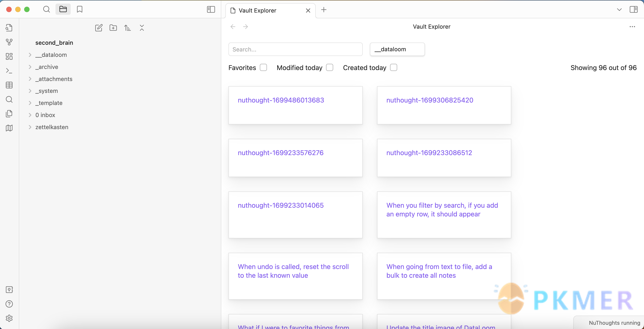
Task: Navigate back arrow in Vault Explorer
Action: (x=233, y=27)
